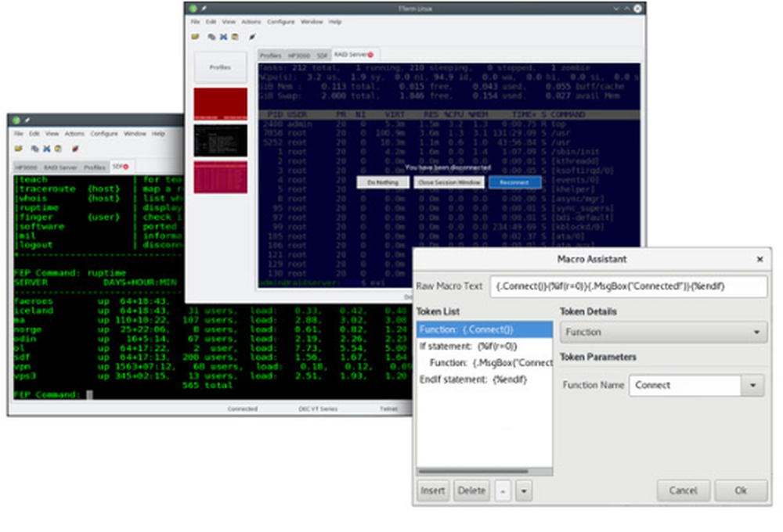Click the Reconnect button
Screen dimensions: 783x532
[x=514, y=182]
